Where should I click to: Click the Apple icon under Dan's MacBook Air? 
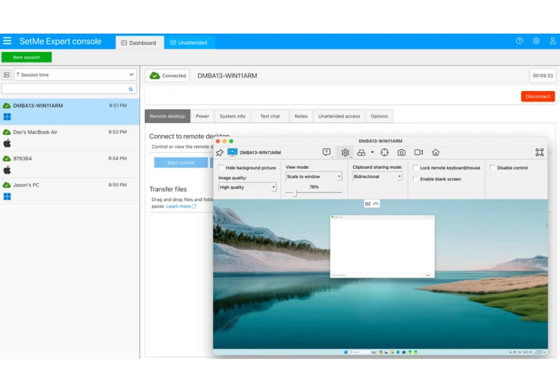(x=7, y=143)
